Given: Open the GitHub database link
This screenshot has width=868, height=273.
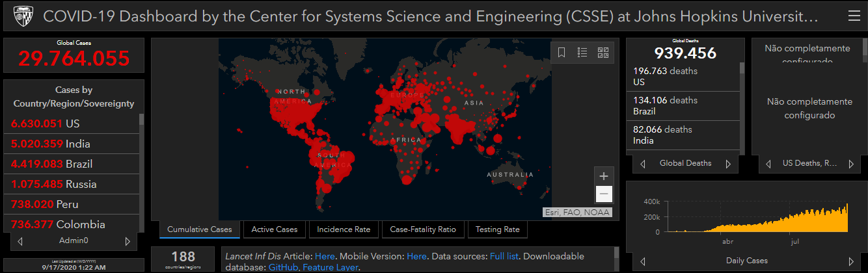Looking at the screenshot, I should coord(282,267).
